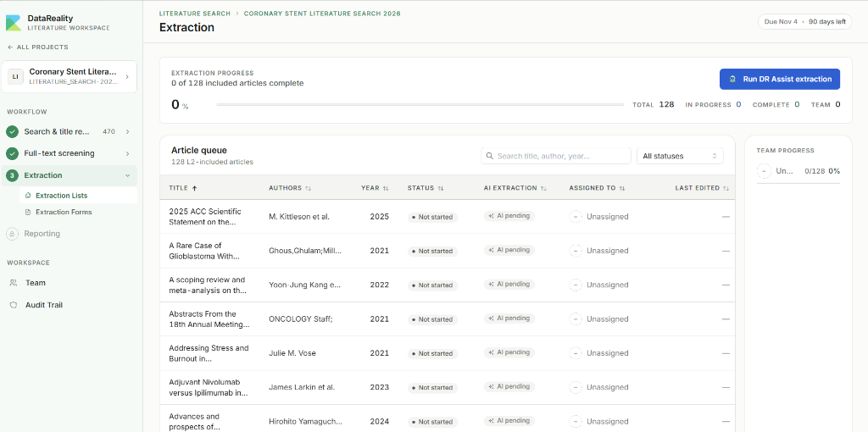Screen dimensions: 868x432
Task: Click the Reporting lock icon
Action: (x=12, y=234)
